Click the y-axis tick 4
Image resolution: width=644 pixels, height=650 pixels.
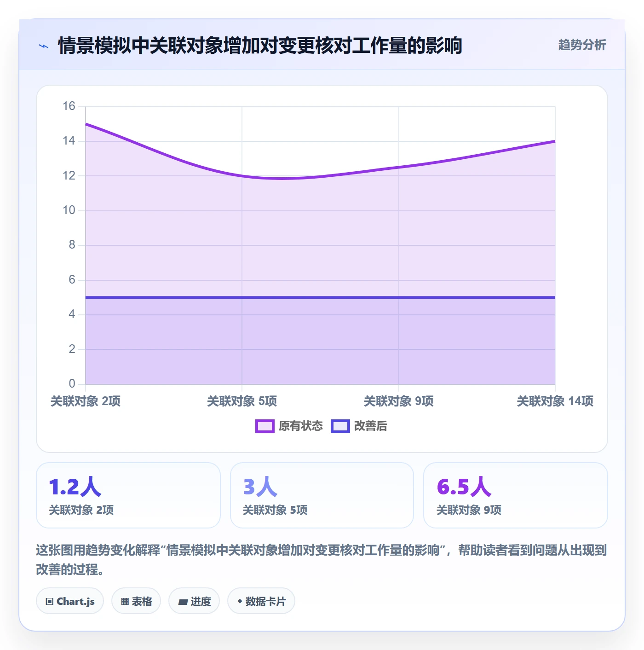[72, 314]
